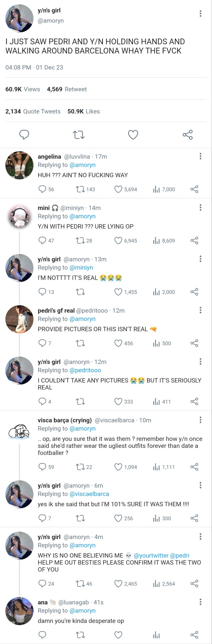Image resolution: width=212 pixels, height=644 pixels.
Task: Open three-dot menu on ana's reply
Action: point(200,602)
